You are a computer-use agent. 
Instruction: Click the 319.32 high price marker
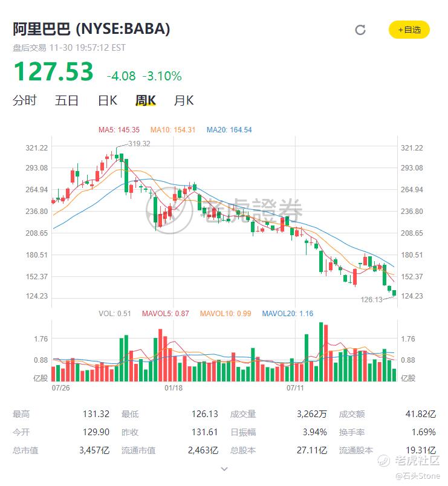[139, 144]
